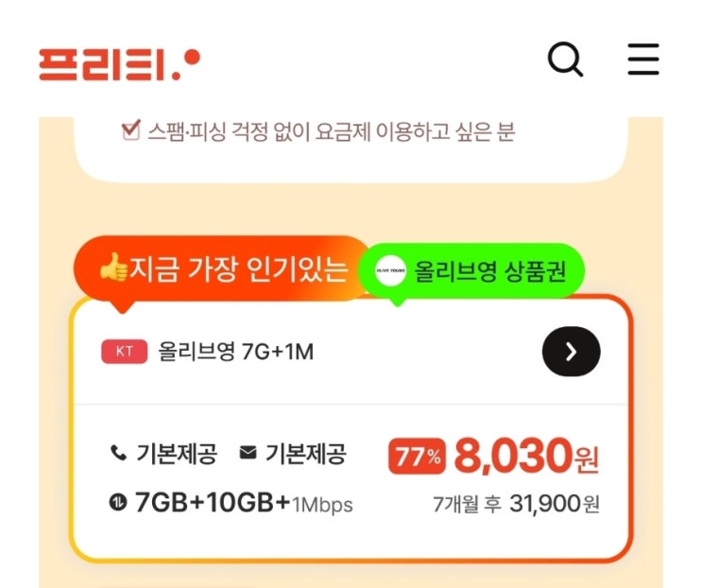Image resolution: width=702 pixels, height=588 pixels.
Task: Open the search magnifier icon
Action: coord(565,60)
